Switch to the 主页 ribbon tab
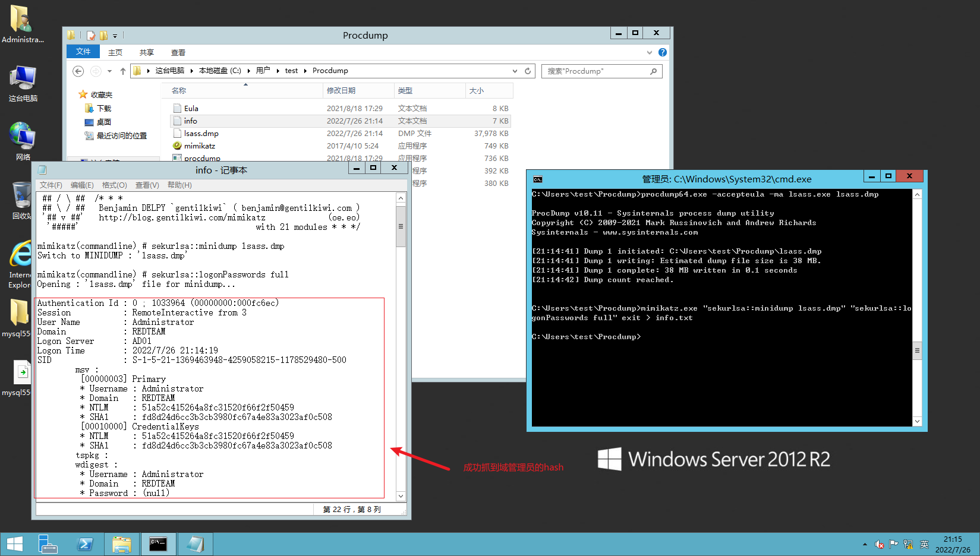980x556 pixels. [115, 52]
